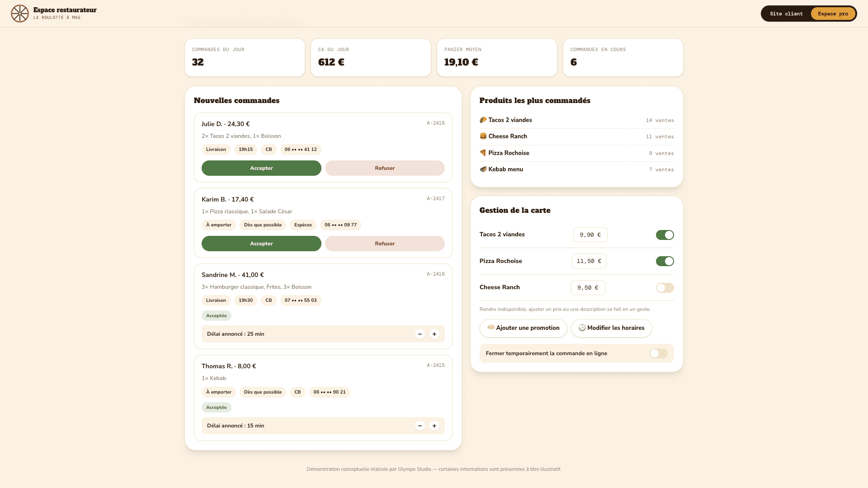Decrease the 25 min announced delay

(x=420, y=334)
